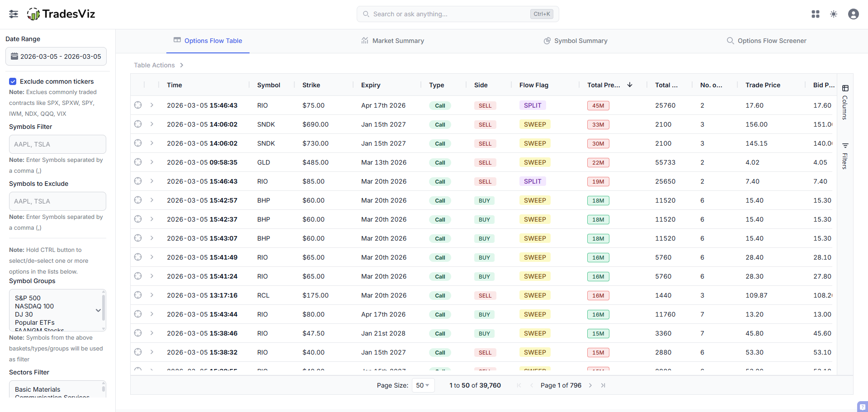
Task: Select NASDAQ 100 in Symbol Groups
Action: 34,306
